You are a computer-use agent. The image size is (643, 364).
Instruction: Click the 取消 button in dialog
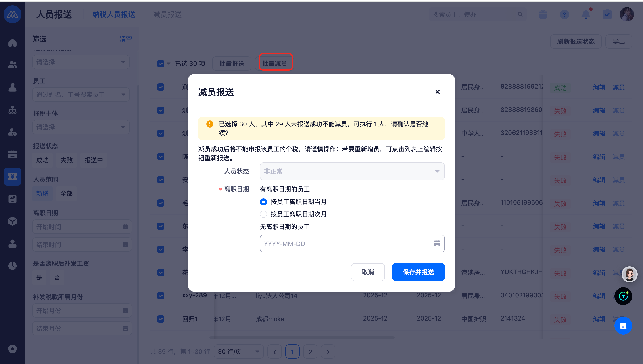point(367,272)
